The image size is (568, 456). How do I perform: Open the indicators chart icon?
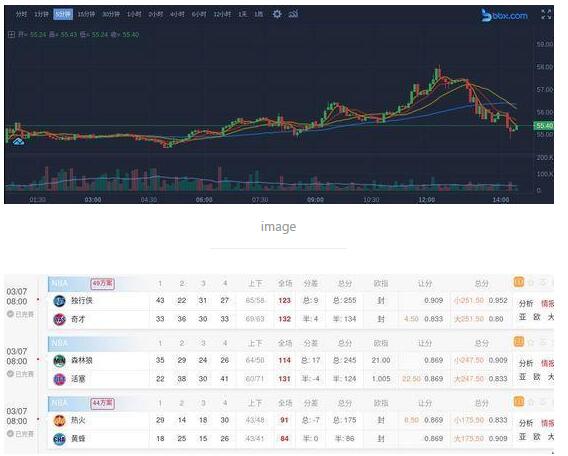(293, 14)
